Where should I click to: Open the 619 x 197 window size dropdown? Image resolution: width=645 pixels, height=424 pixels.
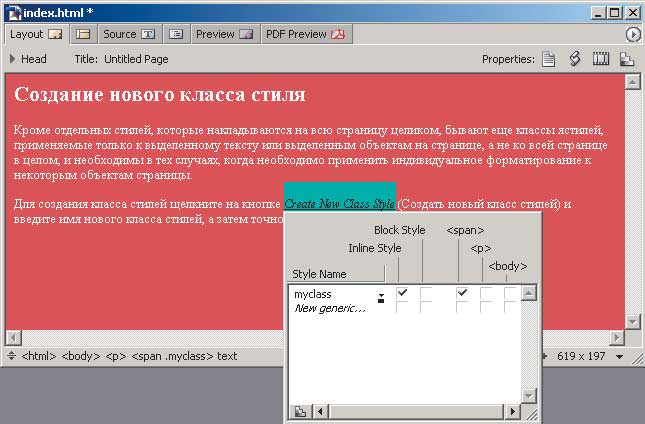pyautogui.click(x=619, y=357)
